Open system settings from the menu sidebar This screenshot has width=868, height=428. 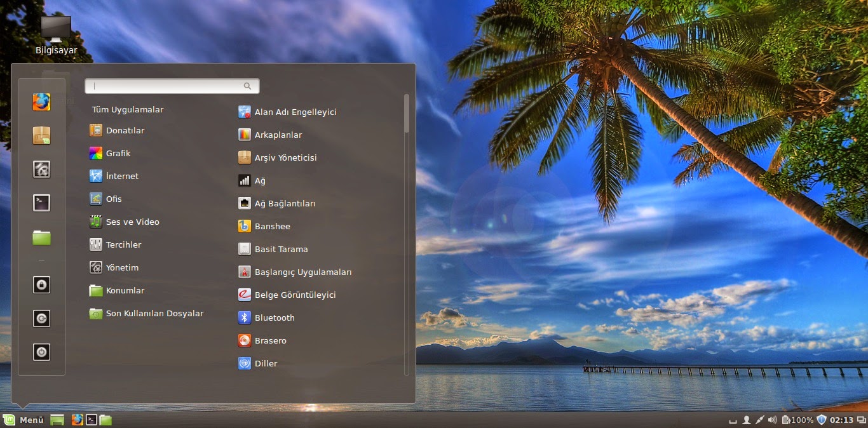click(41, 169)
